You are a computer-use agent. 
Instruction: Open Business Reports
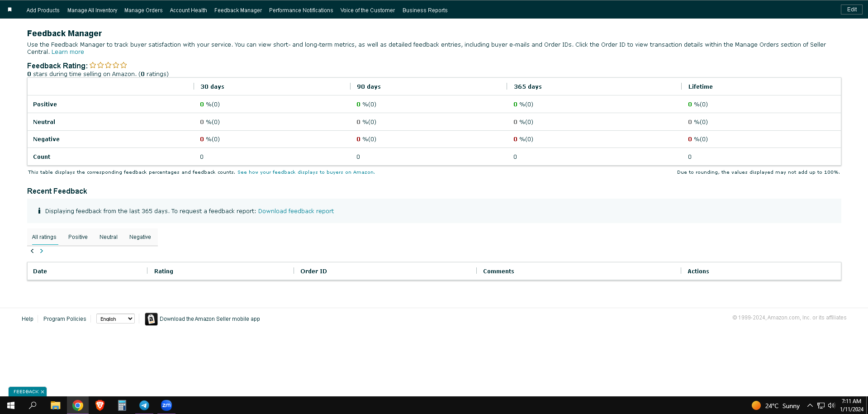coord(425,10)
